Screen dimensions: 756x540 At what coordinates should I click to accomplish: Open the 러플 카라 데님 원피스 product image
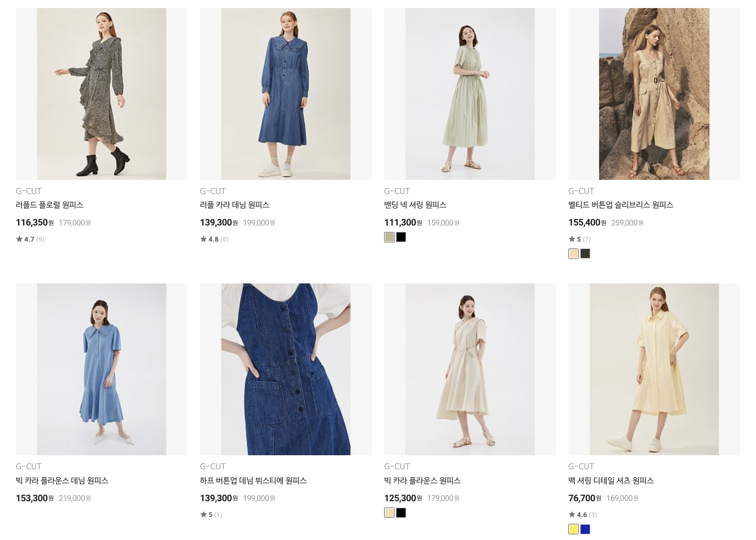[x=286, y=94]
